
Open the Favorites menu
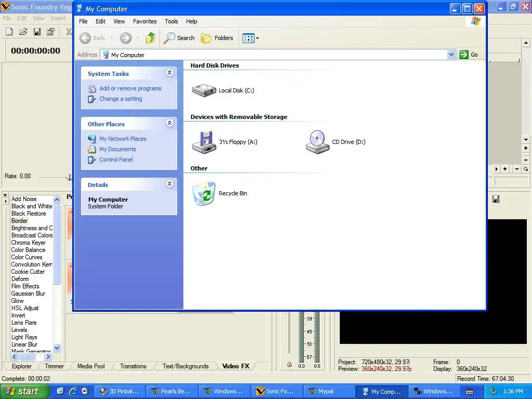point(144,21)
